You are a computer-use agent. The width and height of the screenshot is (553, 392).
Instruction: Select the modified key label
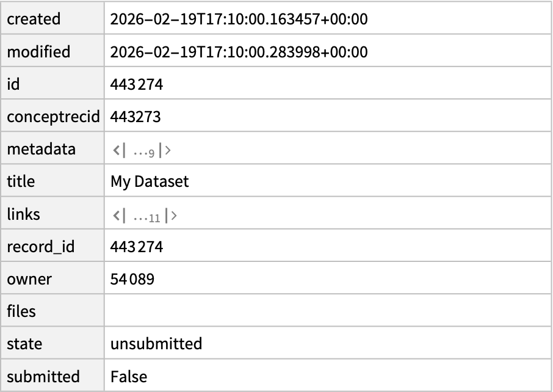tap(38, 52)
